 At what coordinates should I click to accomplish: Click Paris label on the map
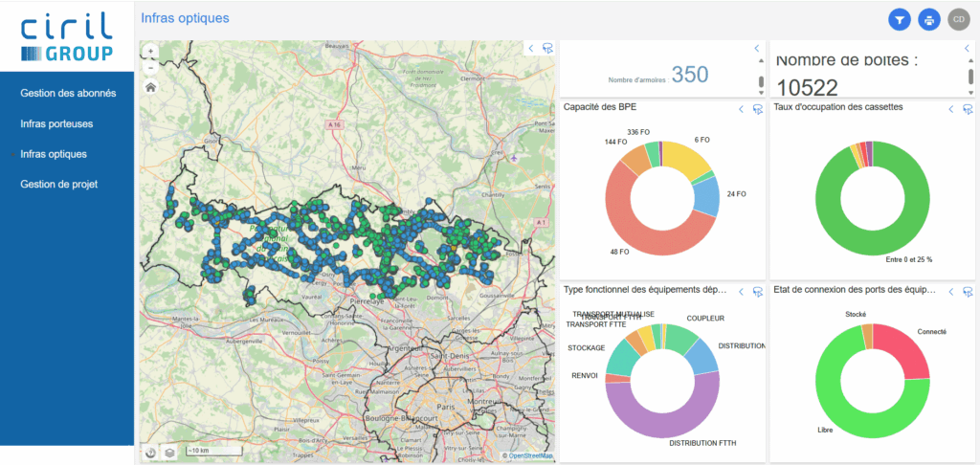[444, 405]
